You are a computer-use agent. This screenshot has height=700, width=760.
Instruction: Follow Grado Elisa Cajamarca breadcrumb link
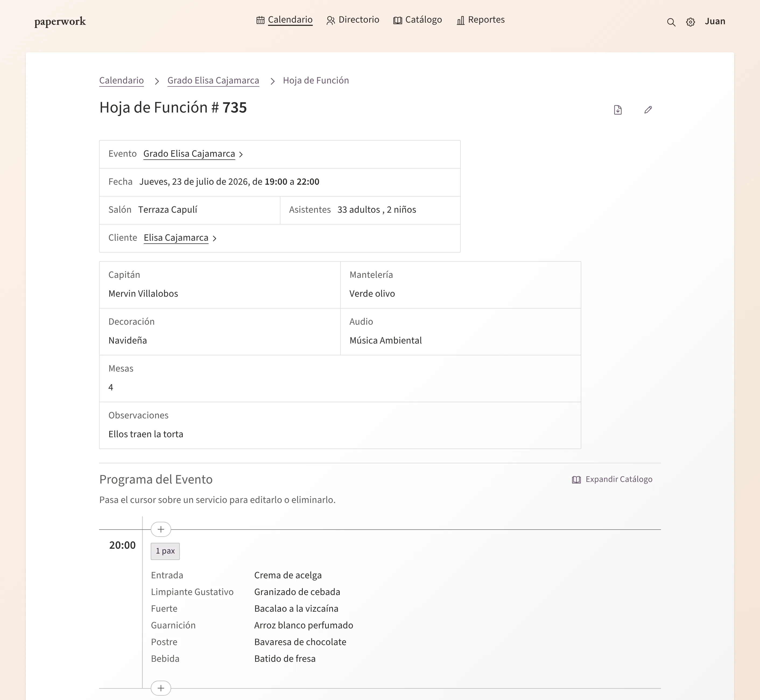[213, 80]
